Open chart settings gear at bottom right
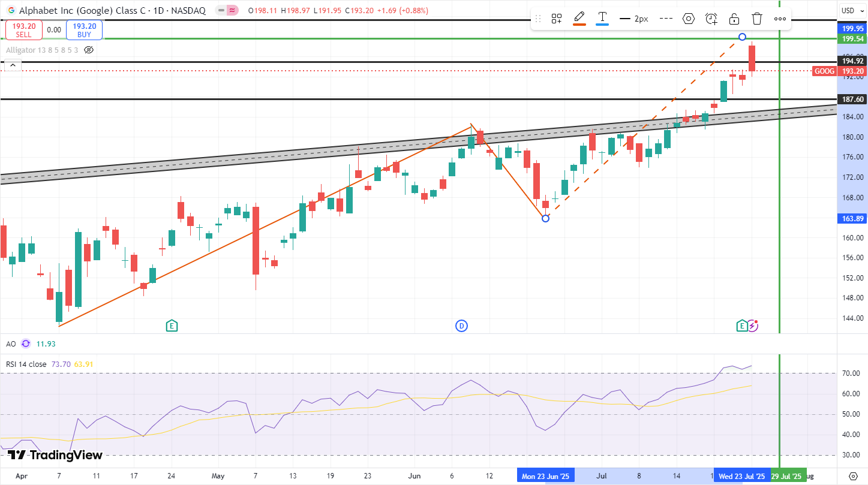Screen dimensions: 868x485 click(854, 476)
